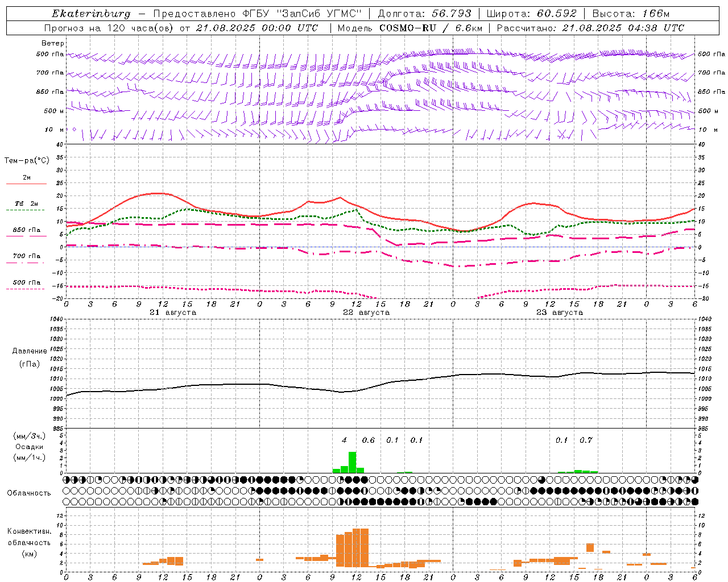Click the Рассчитано 21.08.2025 04:38 UTC timestamp
This screenshot has width=728, height=582.
(x=590, y=28)
